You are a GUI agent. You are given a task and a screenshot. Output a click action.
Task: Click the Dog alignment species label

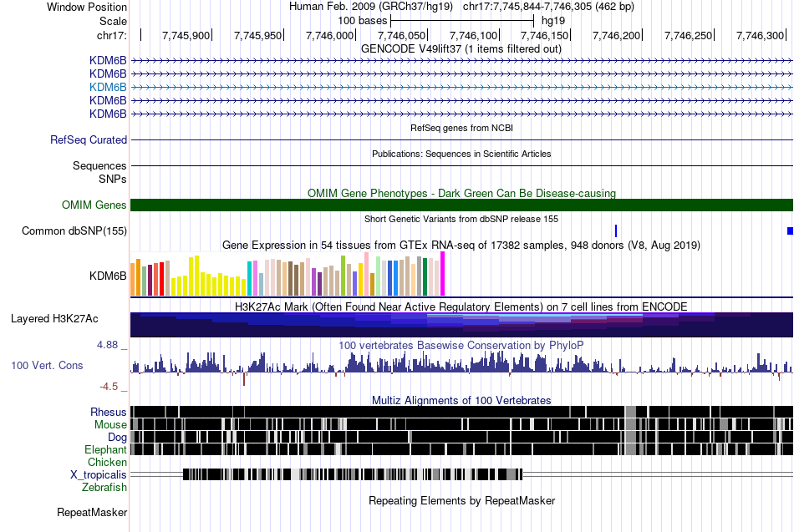117,438
